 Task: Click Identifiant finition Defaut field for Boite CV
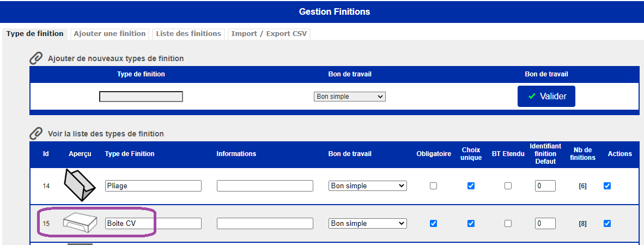click(545, 224)
